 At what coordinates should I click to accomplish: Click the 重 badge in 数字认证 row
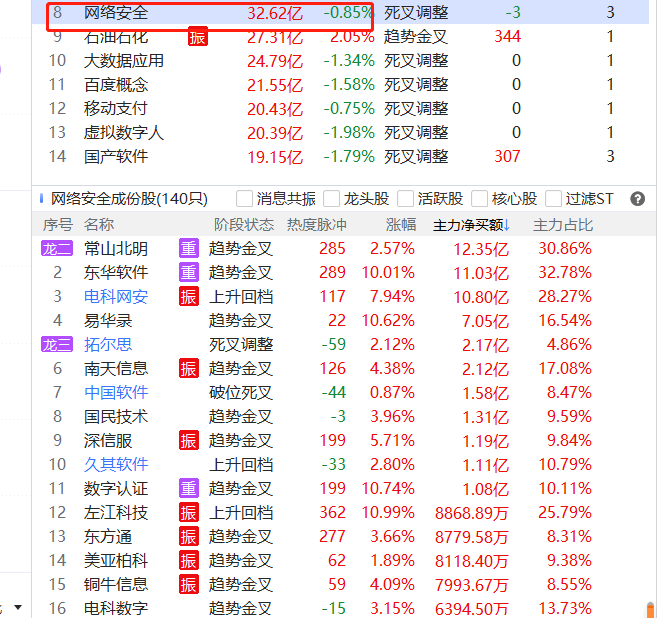189,489
